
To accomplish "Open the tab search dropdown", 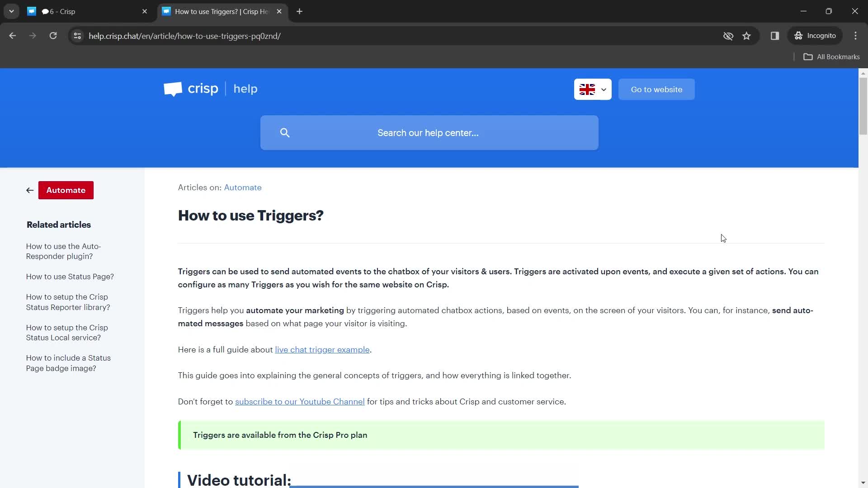I will [11, 12].
